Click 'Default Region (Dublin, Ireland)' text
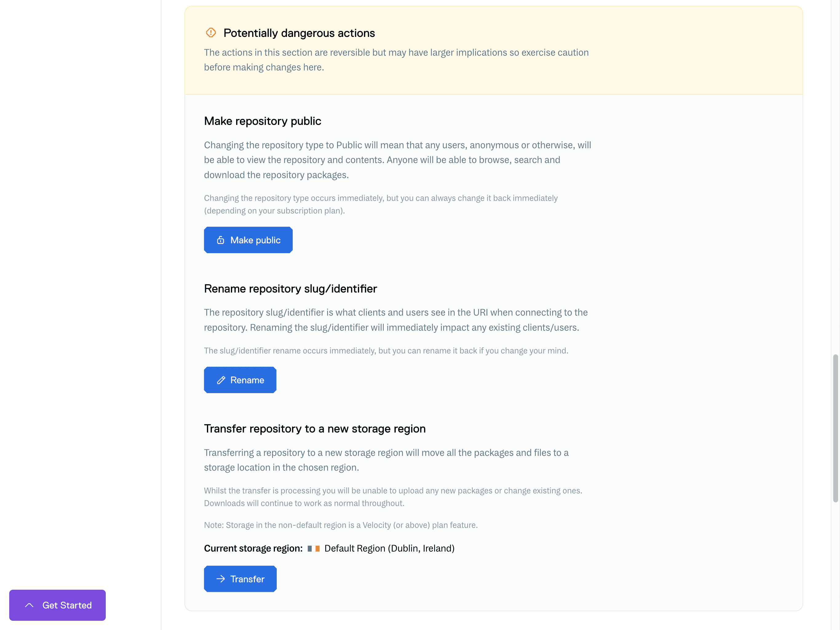Viewport: 840px width, 630px height. pyautogui.click(x=389, y=548)
